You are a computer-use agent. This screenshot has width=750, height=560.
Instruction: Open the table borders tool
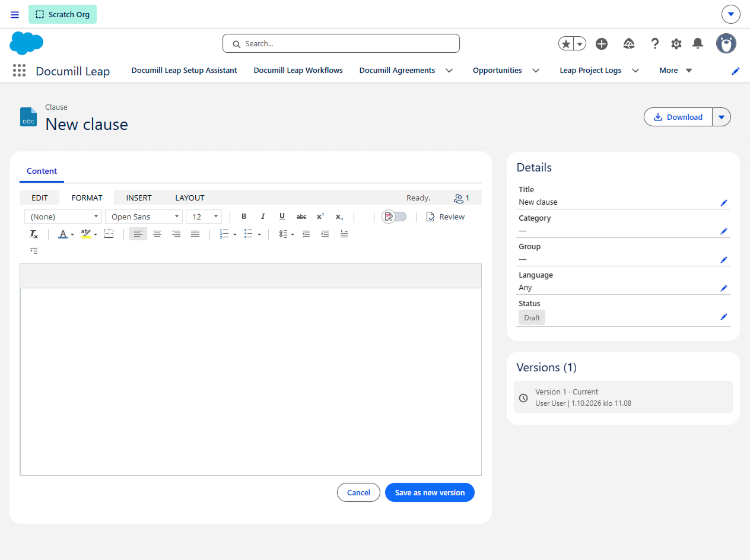click(x=109, y=234)
